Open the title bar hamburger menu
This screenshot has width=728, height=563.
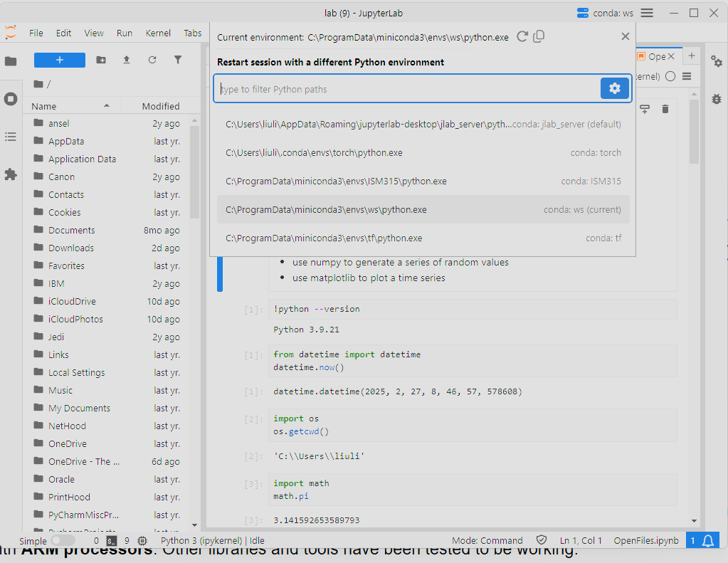tap(647, 13)
